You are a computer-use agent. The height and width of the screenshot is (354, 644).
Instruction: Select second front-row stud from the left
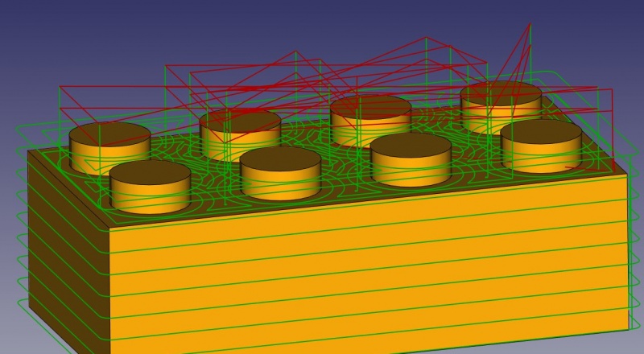point(280,173)
